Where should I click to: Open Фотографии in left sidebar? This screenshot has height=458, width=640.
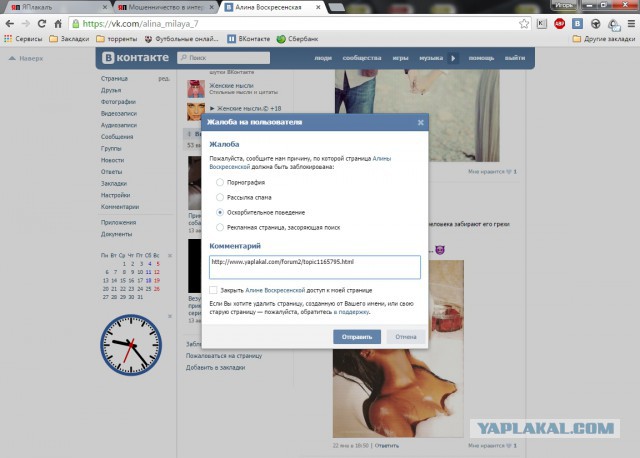pyautogui.click(x=118, y=102)
